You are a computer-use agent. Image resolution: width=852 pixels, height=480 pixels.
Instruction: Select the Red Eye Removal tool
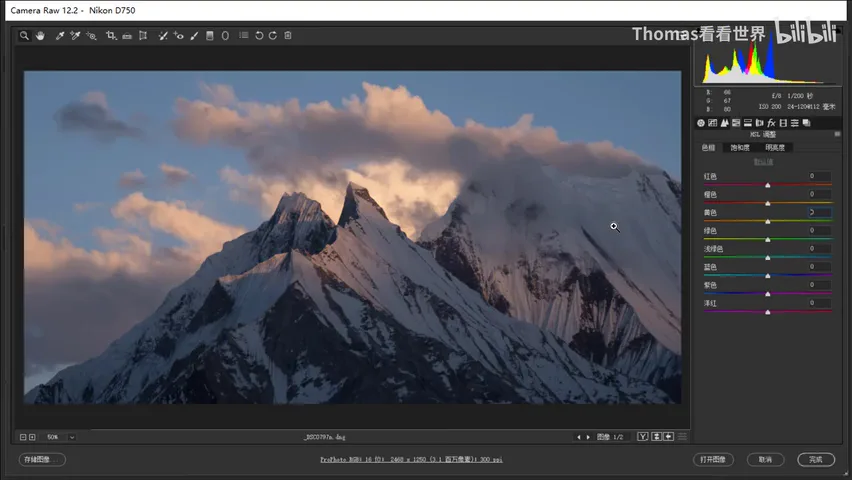178,35
